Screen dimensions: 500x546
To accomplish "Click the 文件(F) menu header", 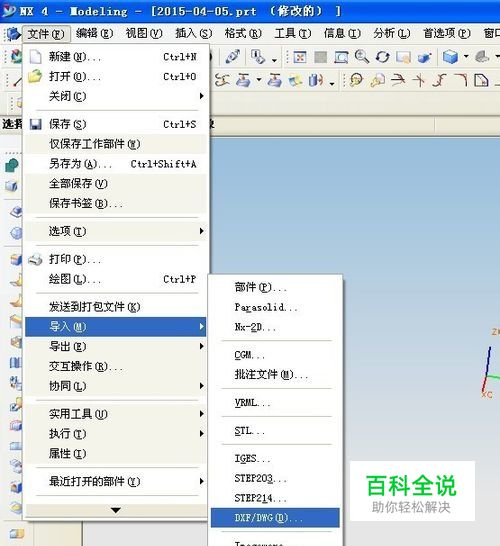I will (x=46, y=34).
